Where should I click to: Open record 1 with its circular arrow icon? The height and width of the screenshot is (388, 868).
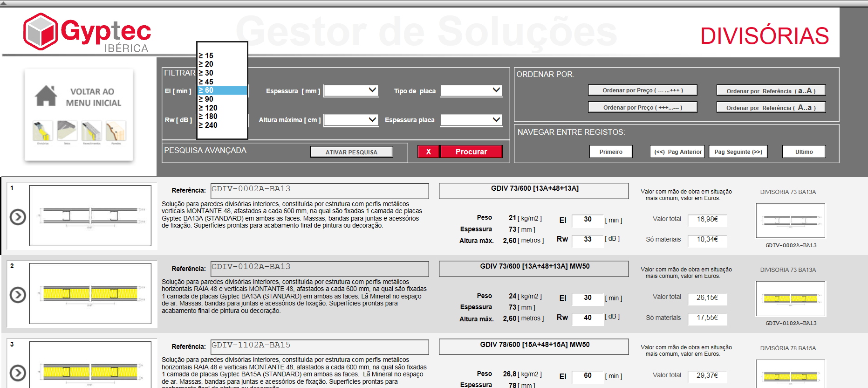18,217
